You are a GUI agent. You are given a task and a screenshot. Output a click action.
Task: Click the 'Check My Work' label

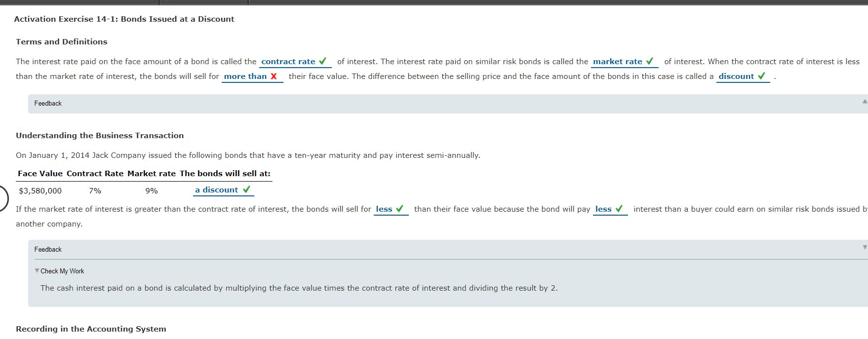tap(62, 271)
